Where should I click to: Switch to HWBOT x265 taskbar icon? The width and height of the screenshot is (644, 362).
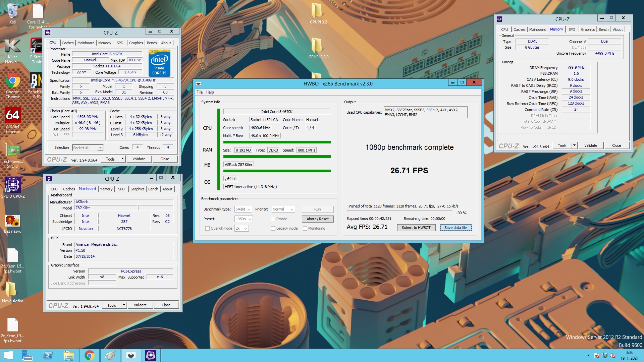click(131, 355)
